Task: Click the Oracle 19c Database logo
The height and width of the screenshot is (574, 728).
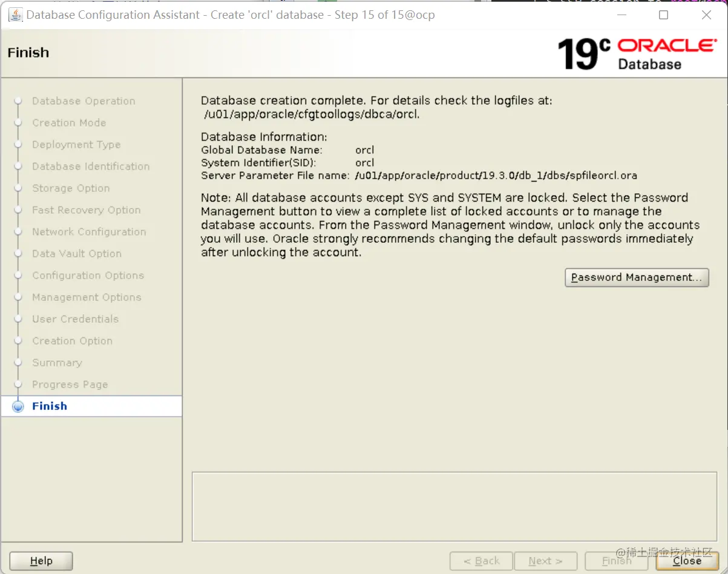Action: coord(637,53)
